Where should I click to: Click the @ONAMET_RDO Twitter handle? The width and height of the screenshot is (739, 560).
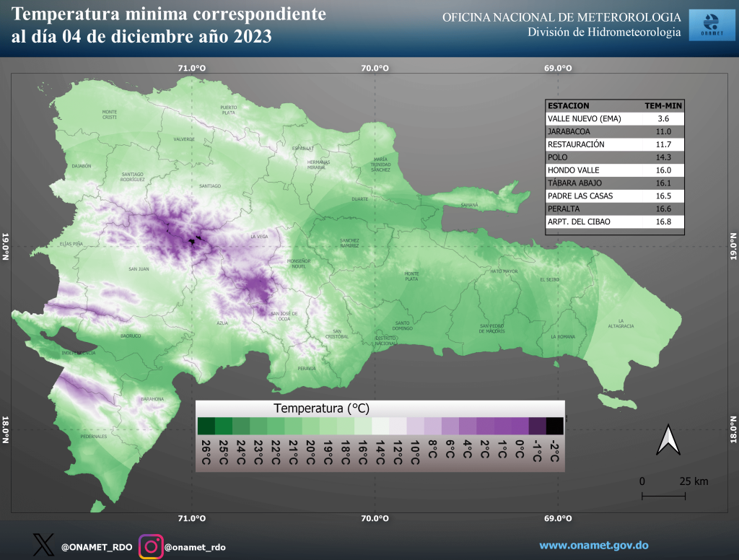96,547
